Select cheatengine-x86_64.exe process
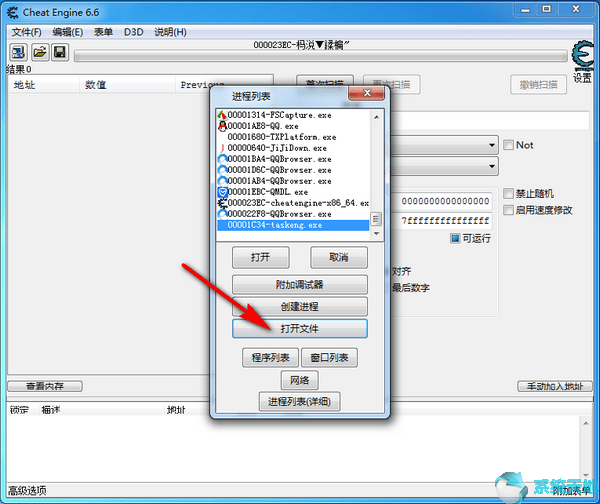Screen dimensions: 600x504 293,203
